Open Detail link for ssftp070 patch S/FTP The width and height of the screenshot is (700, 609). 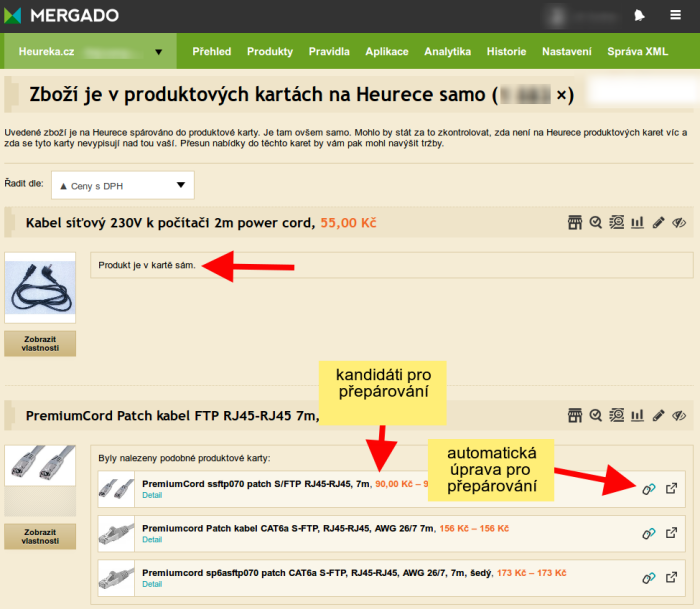click(152, 495)
